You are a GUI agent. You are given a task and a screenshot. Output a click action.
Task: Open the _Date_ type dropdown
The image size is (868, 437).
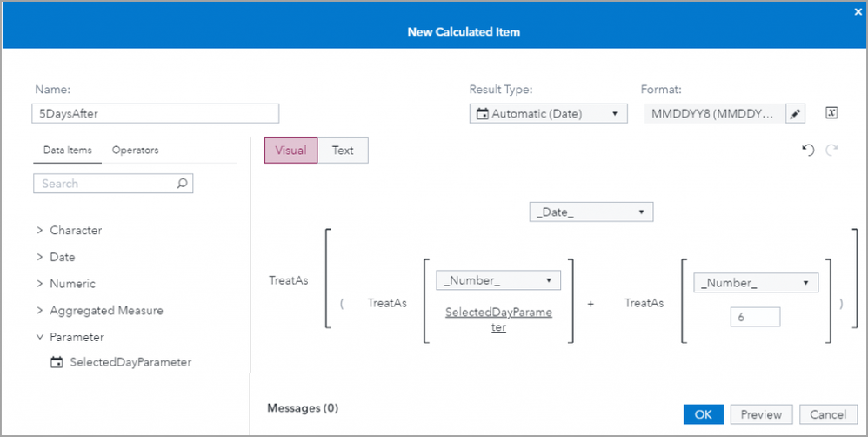coord(591,212)
